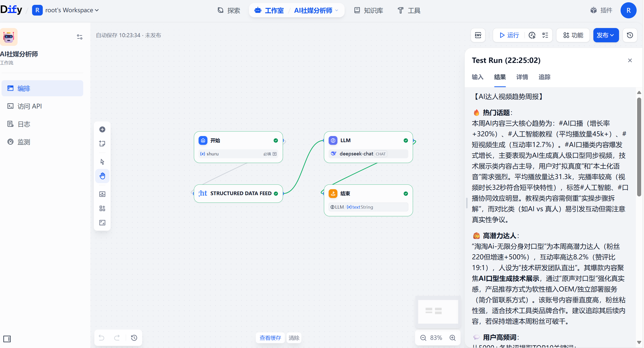This screenshot has height=348, width=644.
Task: Zoom in the canvas
Action: pyautogui.click(x=453, y=338)
